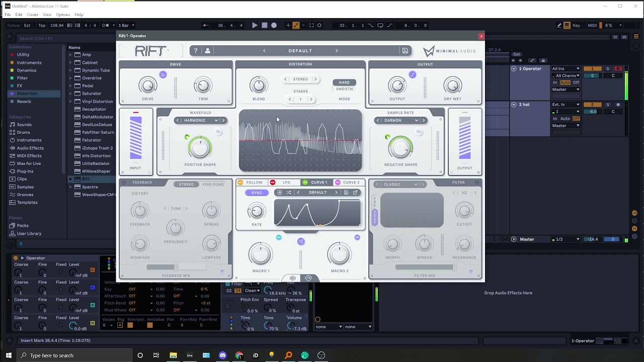Image resolution: width=644 pixels, height=362 pixels.
Task: Select HARD distortion mode
Action: tap(344, 82)
